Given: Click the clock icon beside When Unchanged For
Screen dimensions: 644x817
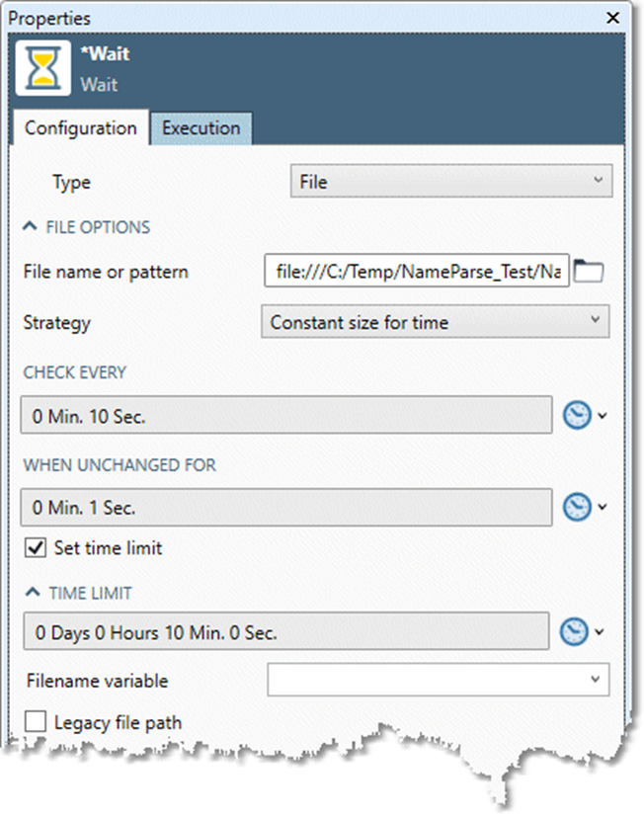Looking at the screenshot, I should (577, 508).
